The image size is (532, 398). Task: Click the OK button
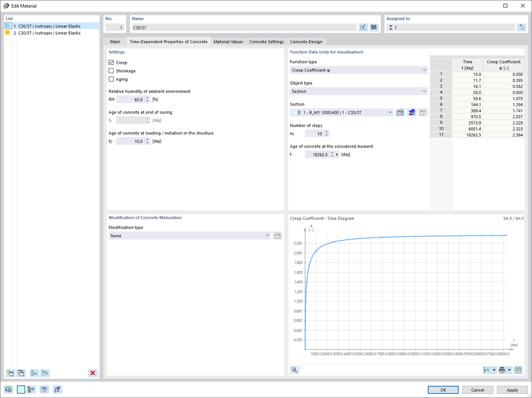pos(443,390)
